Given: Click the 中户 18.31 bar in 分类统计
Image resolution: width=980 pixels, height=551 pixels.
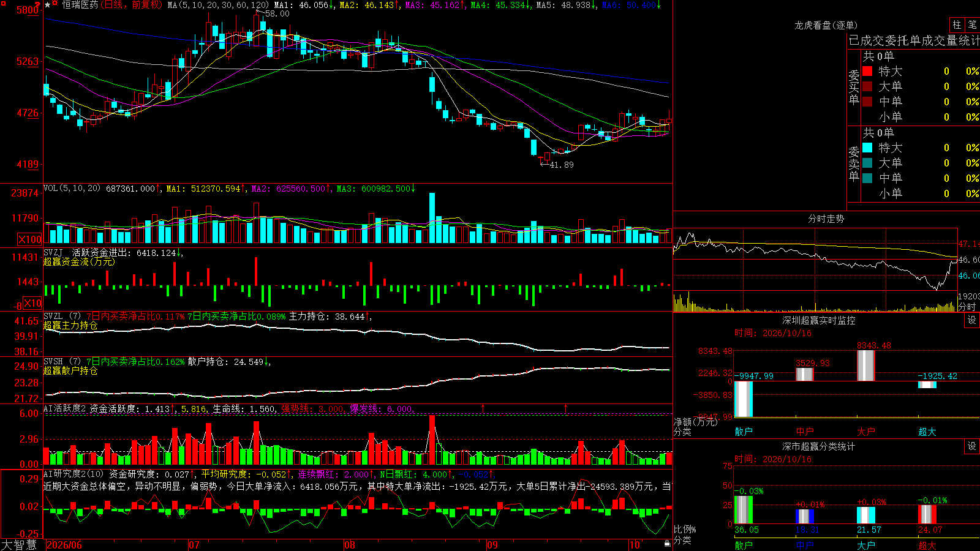Looking at the screenshot, I should (805, 516).
